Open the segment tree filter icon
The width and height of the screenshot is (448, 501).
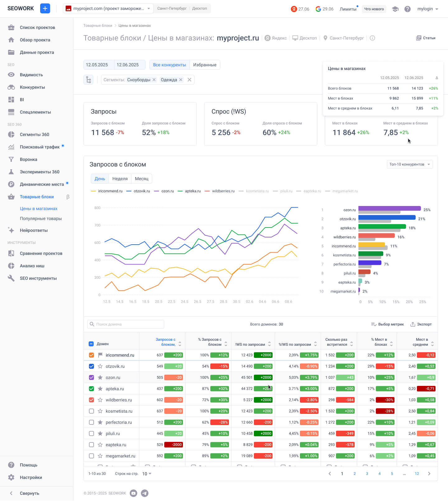(88, 80)
